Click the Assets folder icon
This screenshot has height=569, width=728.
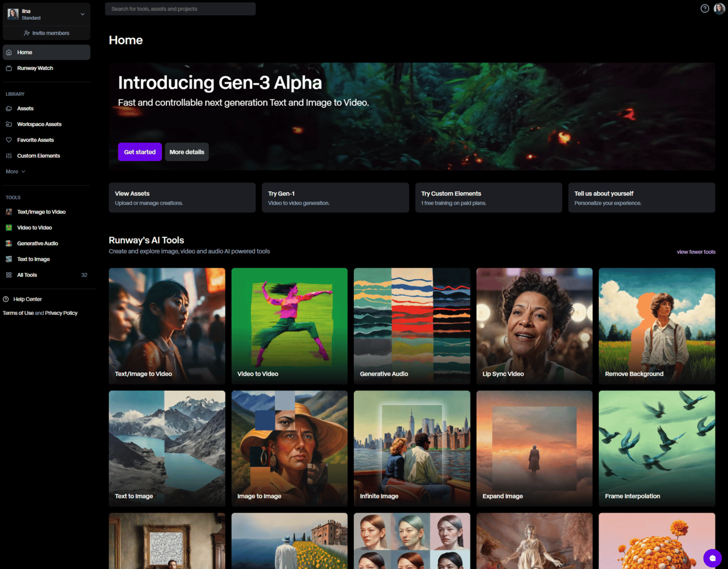(x=9, y=109)
